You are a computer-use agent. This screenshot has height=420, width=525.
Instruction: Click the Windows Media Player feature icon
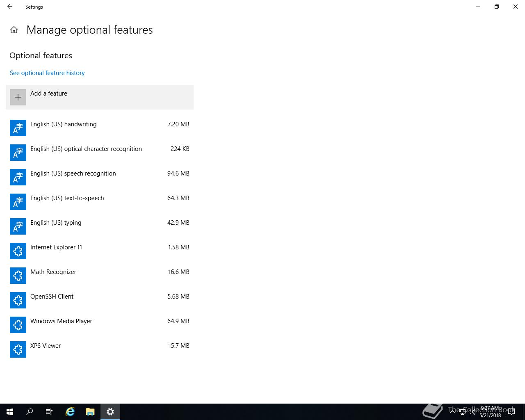tap(18, 325)
